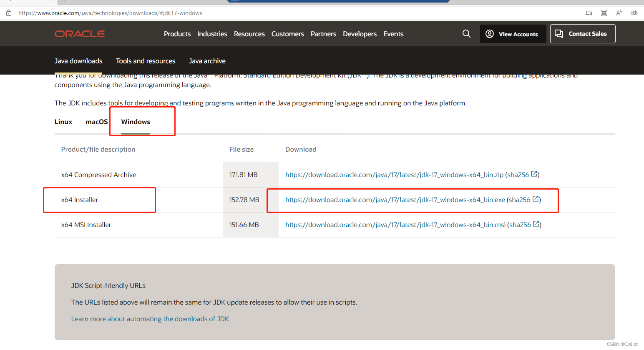Image resolution: width=644 pixels, height=350 pixels.
Task: Select the Windows tab
Action: [136, 122]
